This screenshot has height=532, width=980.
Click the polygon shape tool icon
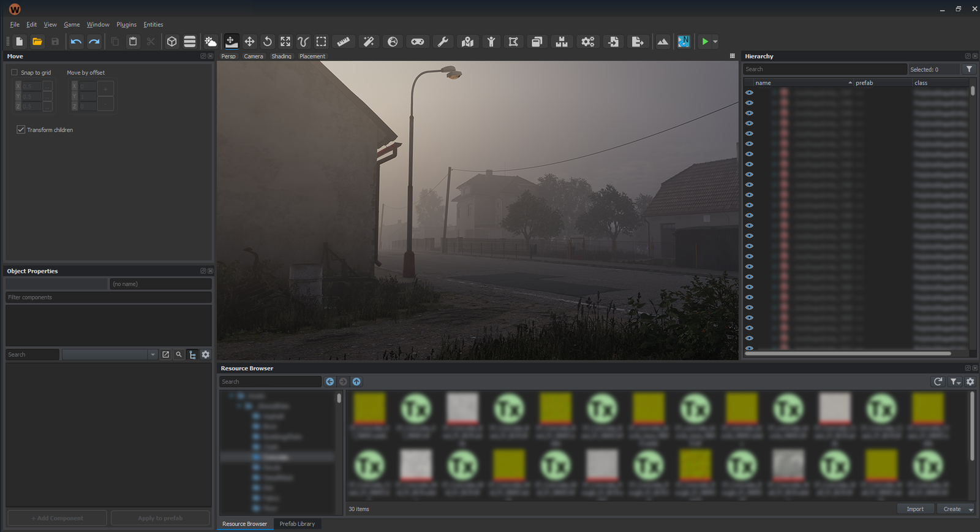tap(513, 42)
